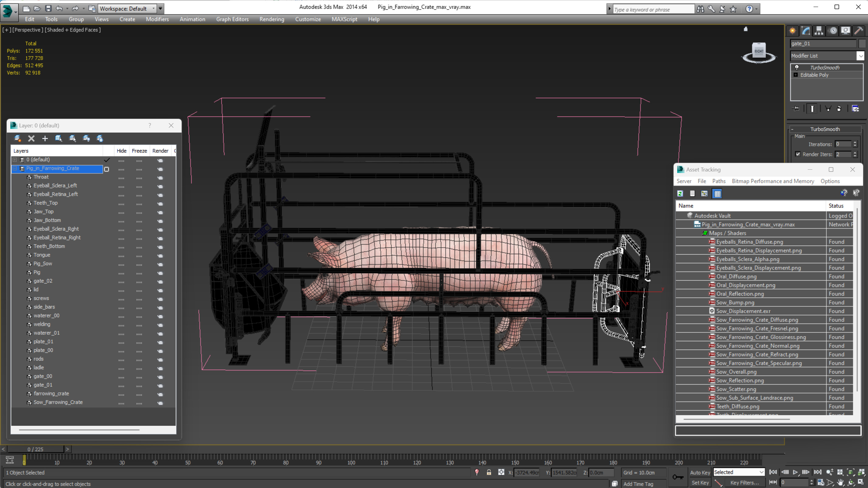The height and width of the screenshot is (488, 868).
Task: Toggle Render teapot for farrowing_crate row
Action: (x=160, y=394)
